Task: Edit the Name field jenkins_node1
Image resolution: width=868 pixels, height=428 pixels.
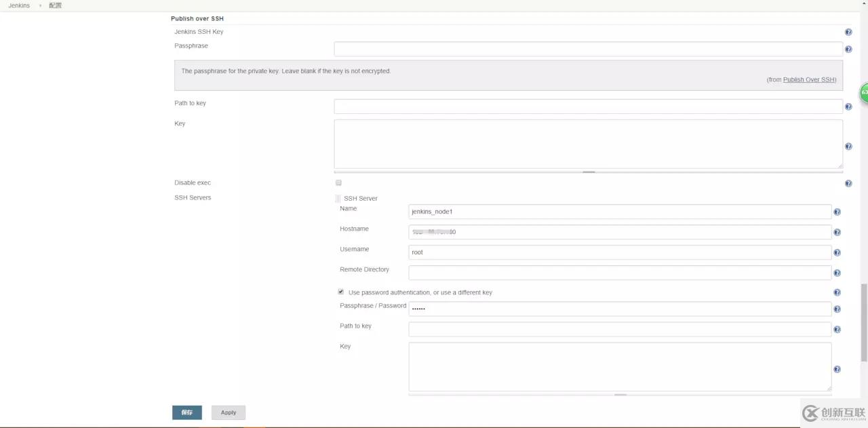Action: tap(620, 212)
